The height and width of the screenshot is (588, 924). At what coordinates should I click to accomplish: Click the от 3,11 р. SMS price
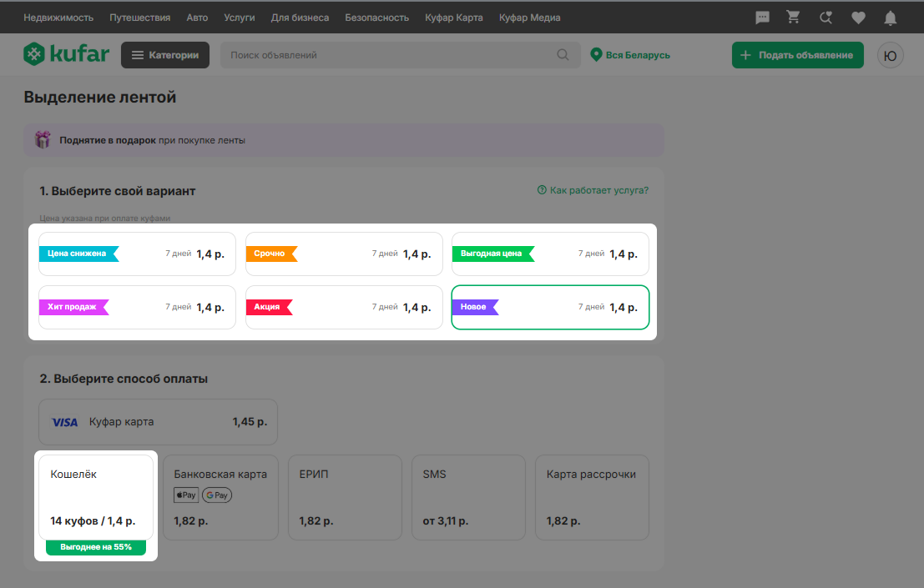446,521
